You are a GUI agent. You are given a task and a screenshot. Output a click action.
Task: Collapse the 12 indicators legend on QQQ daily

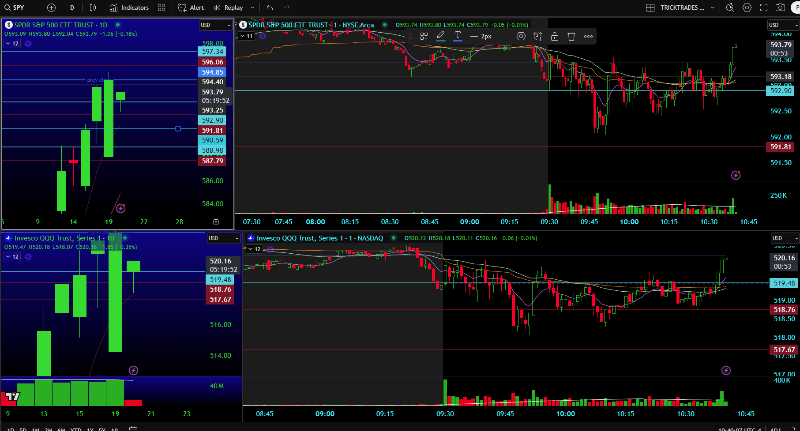(x=13, y=257)
